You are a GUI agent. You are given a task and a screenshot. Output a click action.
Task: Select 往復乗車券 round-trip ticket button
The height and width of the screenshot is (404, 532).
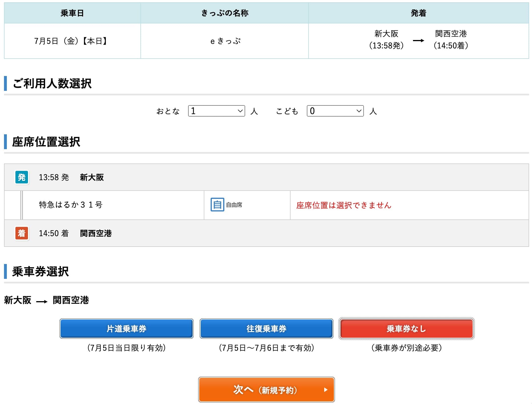[x=266, y=329]
